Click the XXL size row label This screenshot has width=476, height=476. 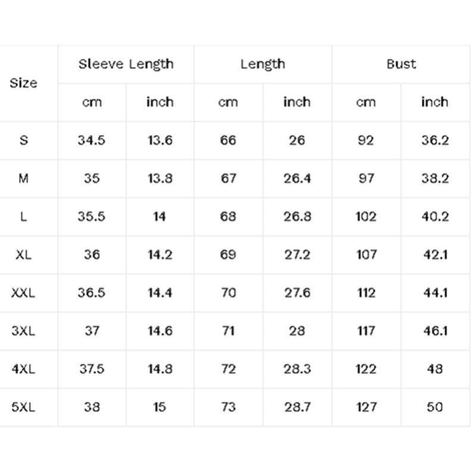click(x=23, y=293)
